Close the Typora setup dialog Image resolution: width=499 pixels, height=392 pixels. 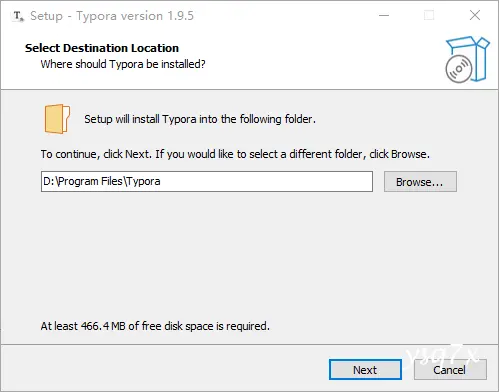coord(475,15)
